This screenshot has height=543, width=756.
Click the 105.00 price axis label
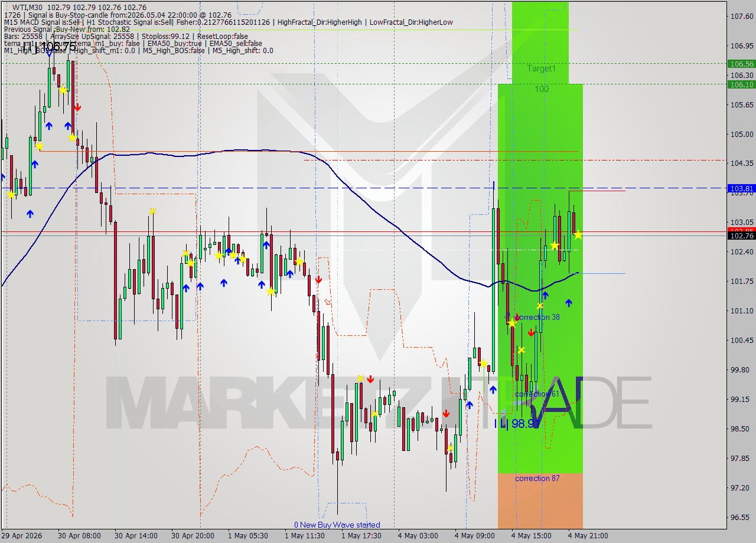(x=741, y=134)
